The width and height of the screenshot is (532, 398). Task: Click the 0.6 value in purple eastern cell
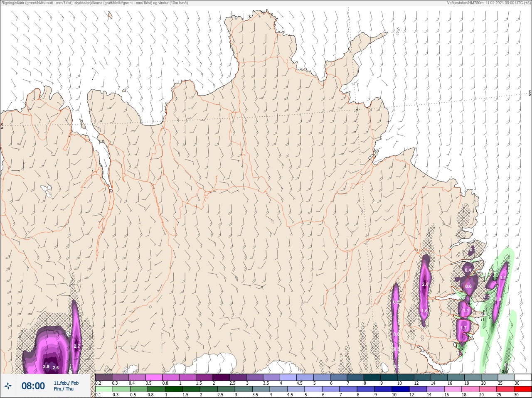coord(468,286)
